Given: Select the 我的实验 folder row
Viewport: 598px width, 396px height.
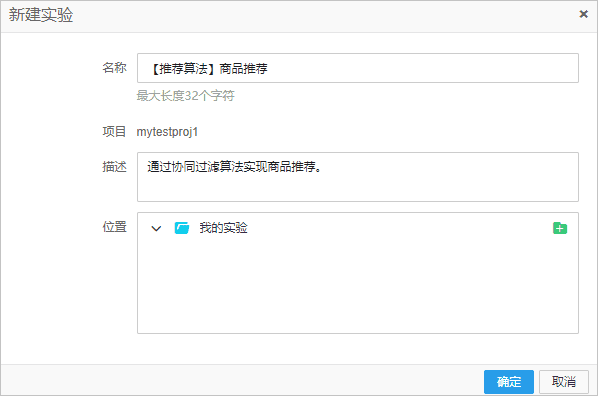Looking at the screenshot, I should (358, 228).
